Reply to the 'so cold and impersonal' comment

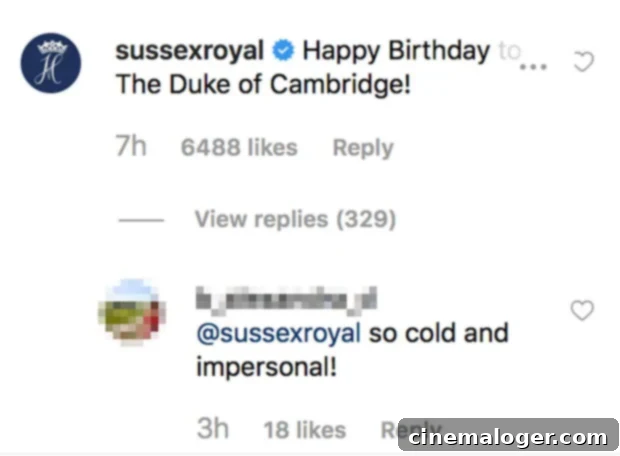tap(411, 430)
